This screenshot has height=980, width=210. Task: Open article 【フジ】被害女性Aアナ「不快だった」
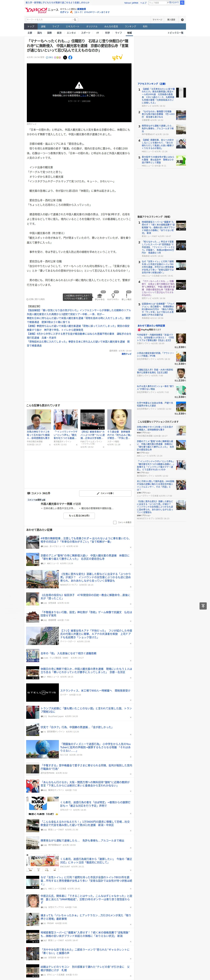point(96,634)
